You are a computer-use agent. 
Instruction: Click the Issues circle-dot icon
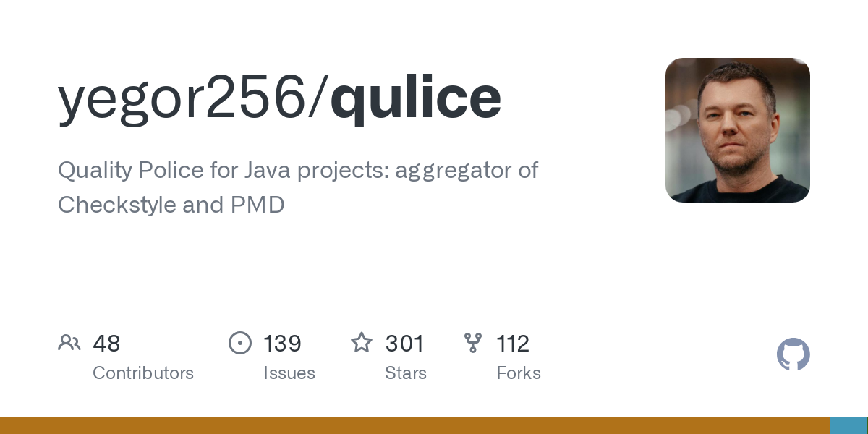(x=240, y=342)
